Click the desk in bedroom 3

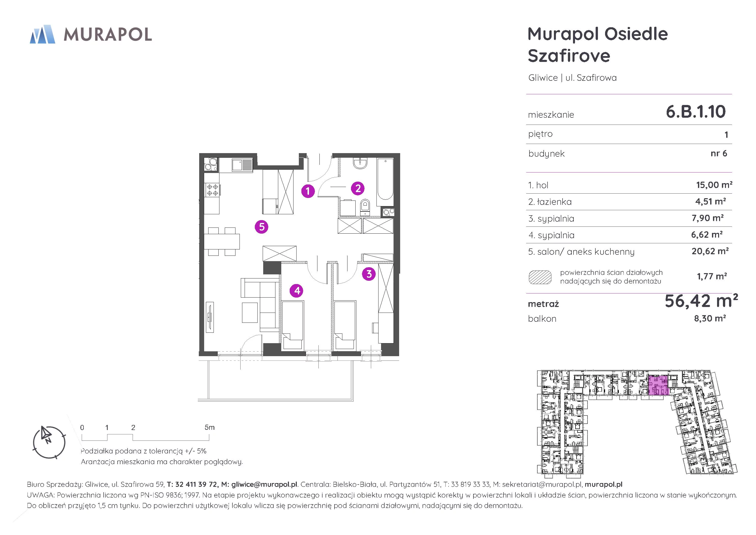[386, 328]
